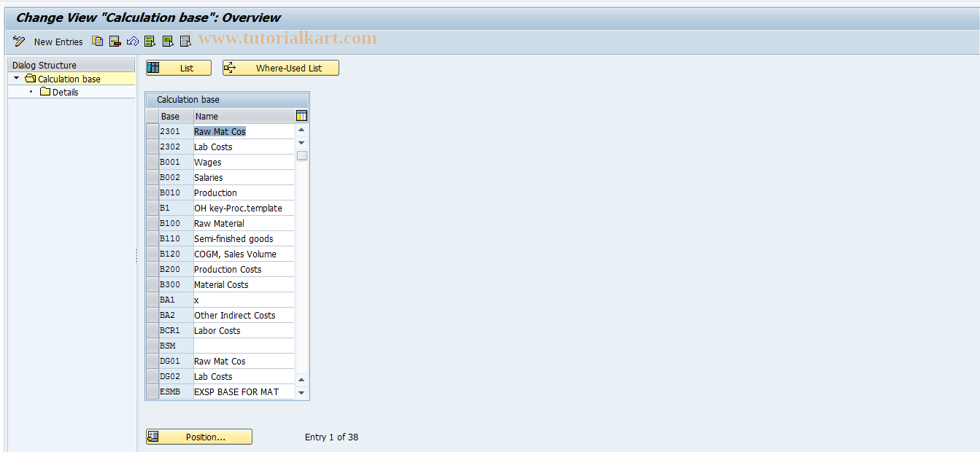Select row selector for base B002
980x452 pixels.
coord(152,177)
